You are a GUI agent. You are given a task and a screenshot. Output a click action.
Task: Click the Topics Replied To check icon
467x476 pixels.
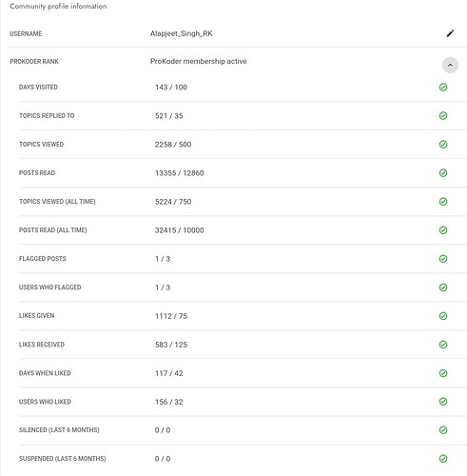click(443, 115)
